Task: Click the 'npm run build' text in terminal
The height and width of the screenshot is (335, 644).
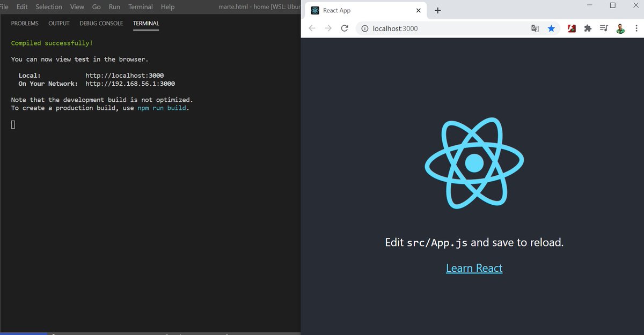Action: tap(162, 108)
